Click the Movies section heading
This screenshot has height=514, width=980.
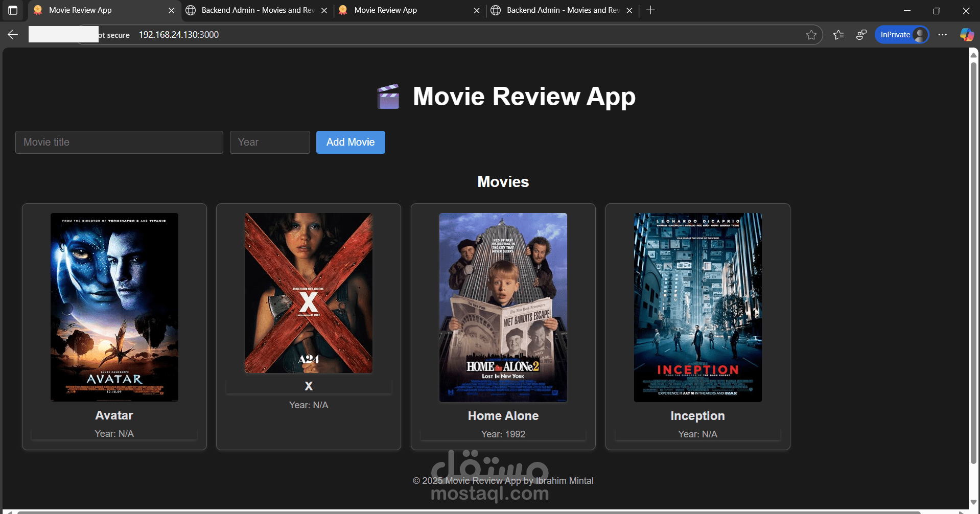[x=503, y=182]
